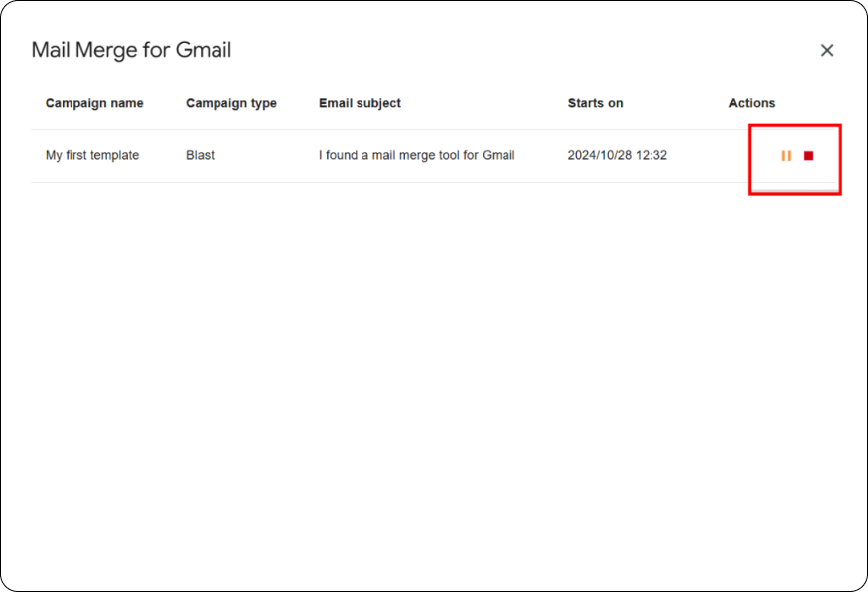Pause the My first template campaign
This screenshot has height=592, width=868.
click(x=786, y=156)
